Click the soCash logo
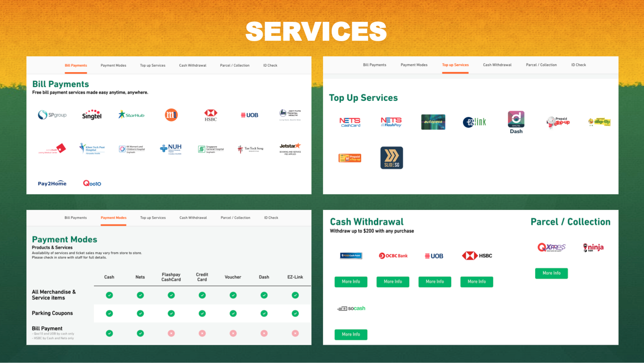644x363 pixels. 351,308
